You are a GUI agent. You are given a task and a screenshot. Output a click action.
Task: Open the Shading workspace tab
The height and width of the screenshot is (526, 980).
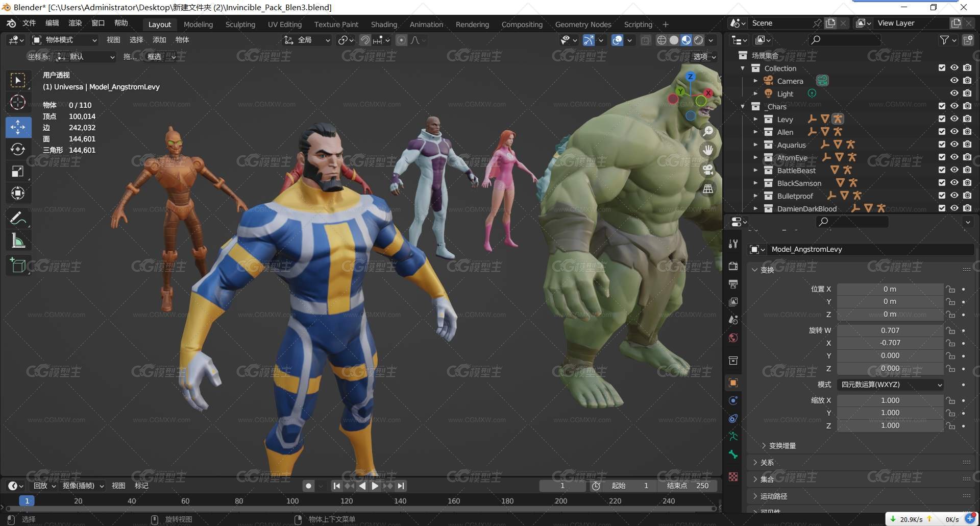[384, 25]
